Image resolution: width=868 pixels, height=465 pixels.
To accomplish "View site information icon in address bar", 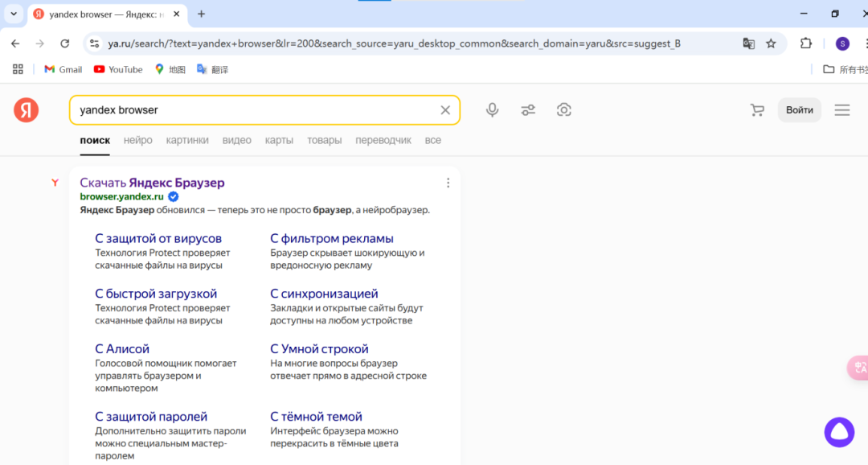I will click(95, 43).
